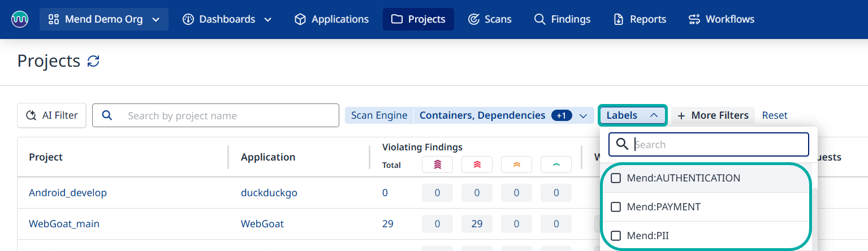Enable the Mend:PII label checkbox
This screenshot has height=251, width=868.
[616, 236]
